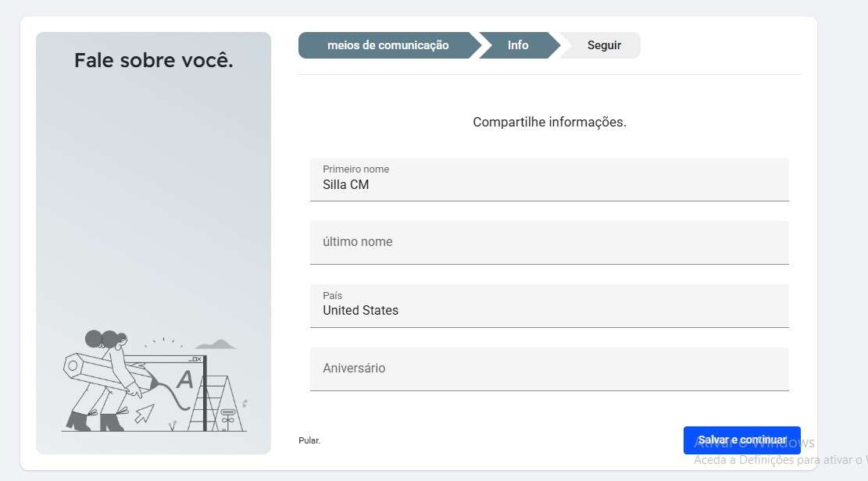The height and width of the screenshot is (481, 868).
Task: Click the Pular skip link
Action: [309, 440]
